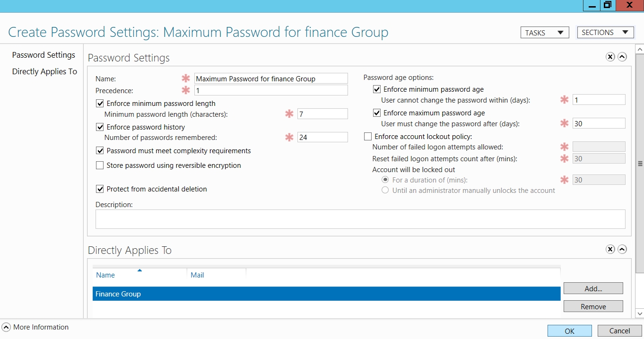Collapse the Password Settings section chevron
The height and width of the screenshot is (339, 644).
pyautogui.click(x=622, y=57)
